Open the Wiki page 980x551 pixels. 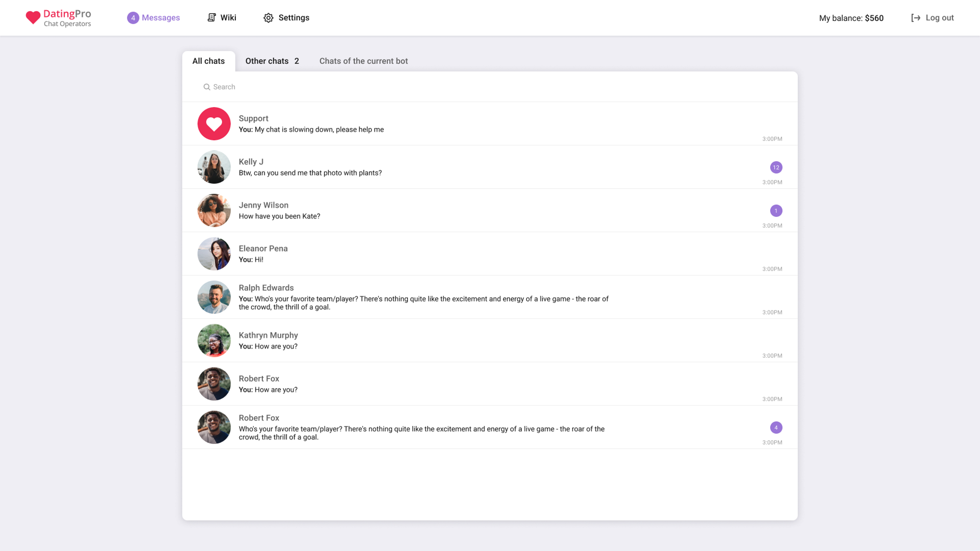tap(228, 17)
